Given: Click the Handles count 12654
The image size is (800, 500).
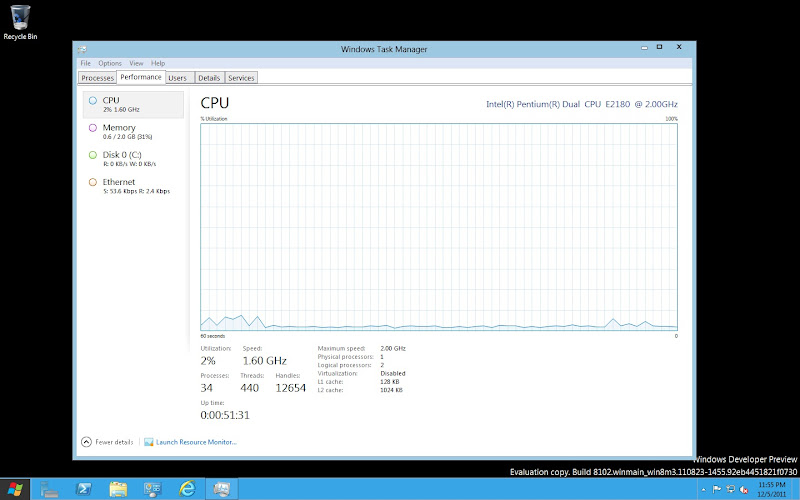Looking at the screenshot, I should (290, 388).
